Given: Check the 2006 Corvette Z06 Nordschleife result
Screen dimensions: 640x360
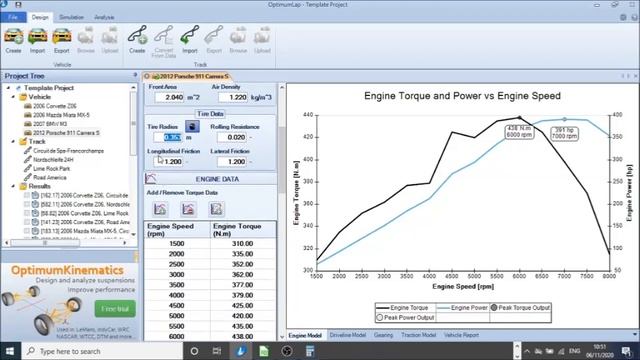Looking at the screenshot, I should pos(27,204).
